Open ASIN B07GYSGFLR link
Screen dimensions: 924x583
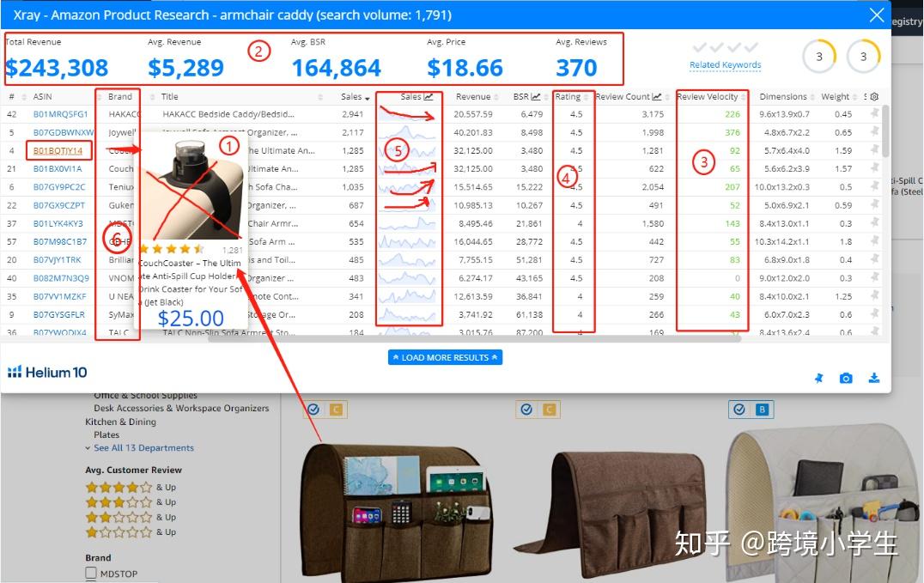pos(59,315)
